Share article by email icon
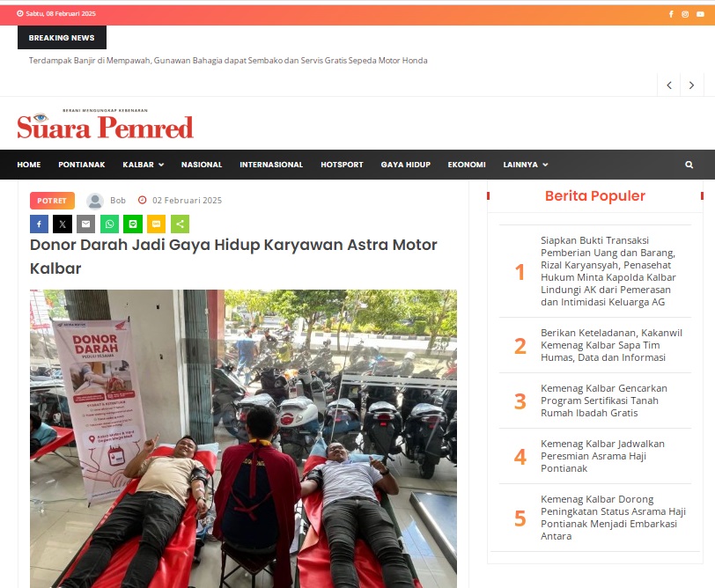The height and width of the screenshot is (588, 715). point(85,224)
